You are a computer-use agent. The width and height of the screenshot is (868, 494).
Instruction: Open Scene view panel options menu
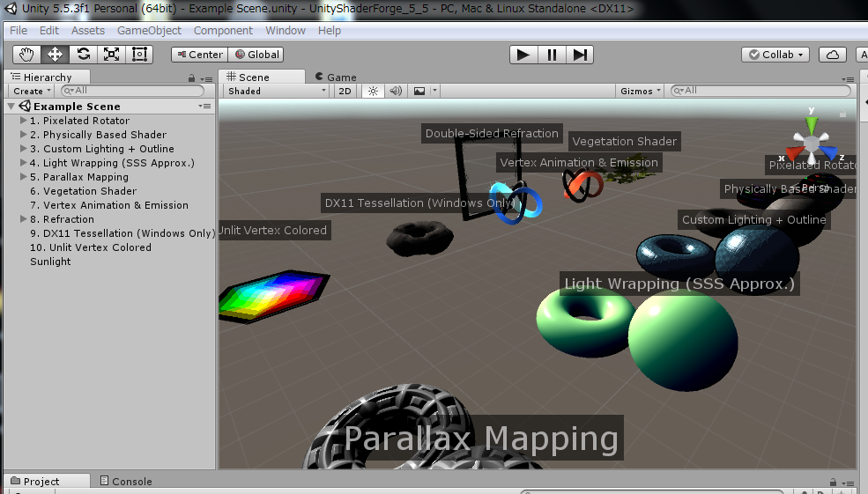click(848, 78)
